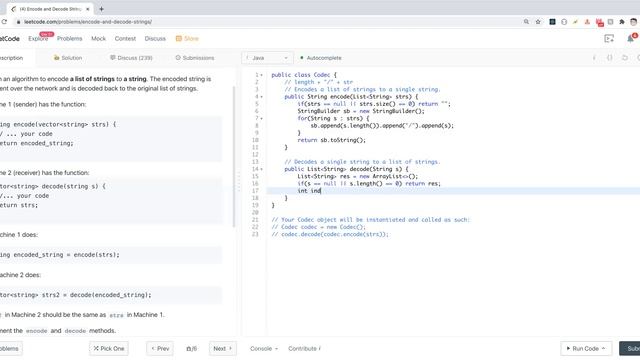Click the 'StringBuilder sb = new StringBuilder();' line
Image resolution: width=640 pixels, height=360 pixels.
click(361, 111)
